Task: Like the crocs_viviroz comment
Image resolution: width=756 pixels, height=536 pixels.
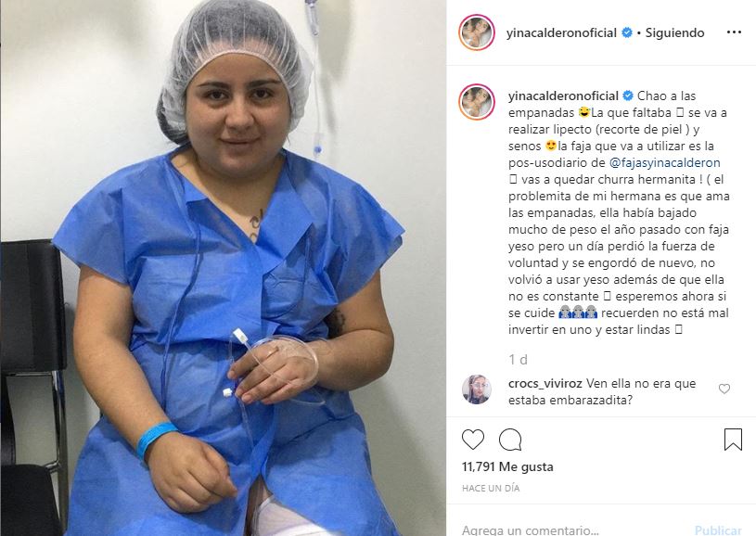Action: (x=724, y=389)
